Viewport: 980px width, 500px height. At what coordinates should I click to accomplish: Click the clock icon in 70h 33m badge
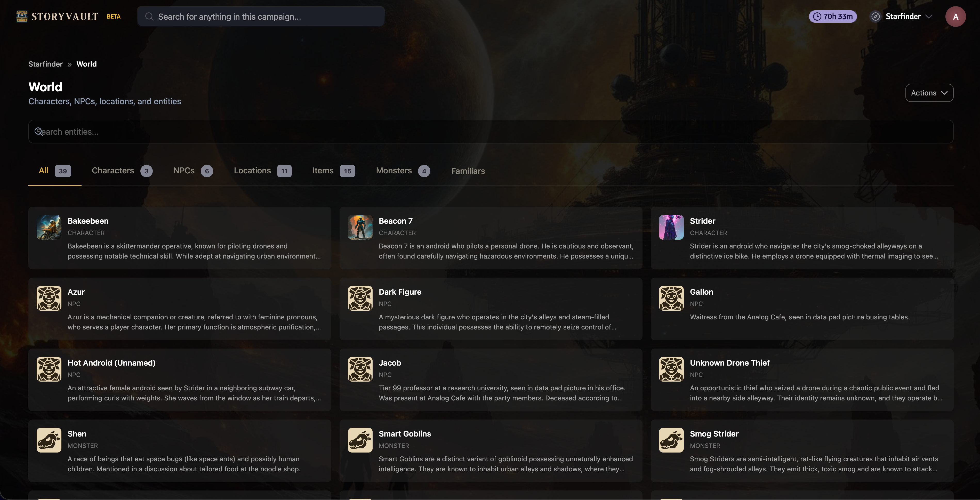[x=817, y=16]
